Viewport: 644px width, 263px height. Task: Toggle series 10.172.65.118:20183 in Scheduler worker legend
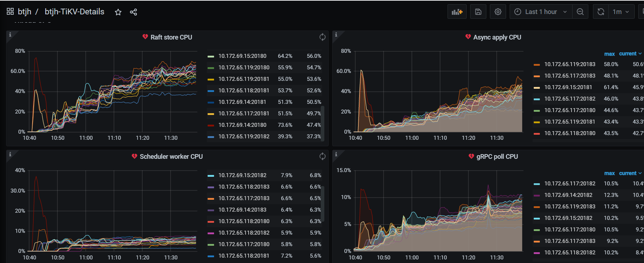[244, 187]
